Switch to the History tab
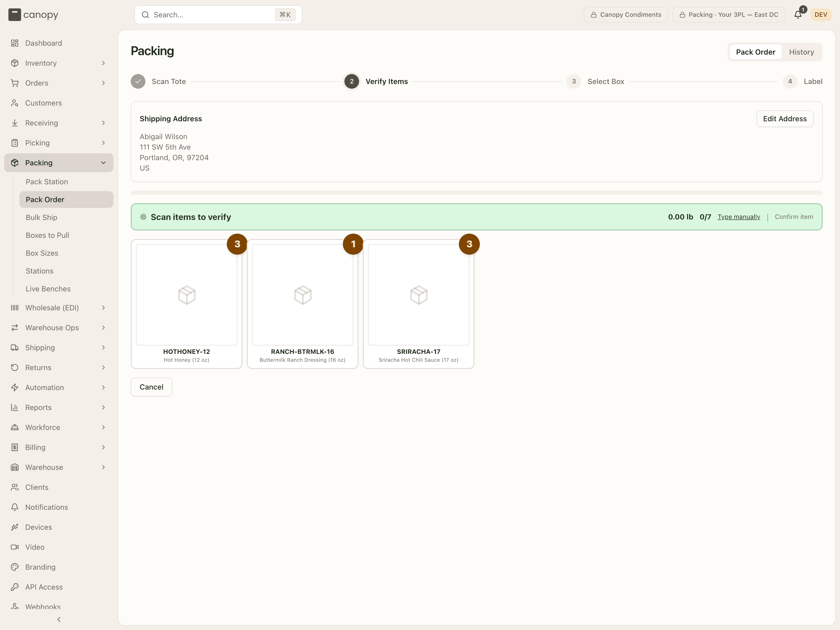This screenshot has width=840, height=630. [801, 52]
